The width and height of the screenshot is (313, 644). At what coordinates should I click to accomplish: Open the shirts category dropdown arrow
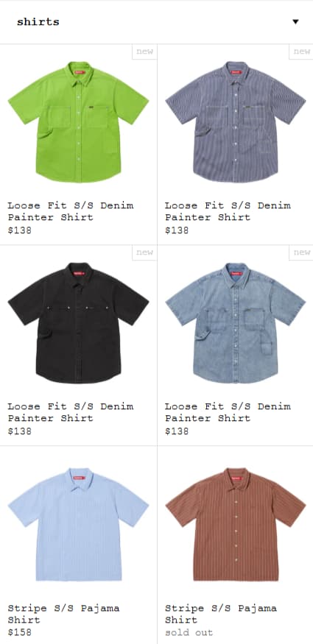[295, 22]
